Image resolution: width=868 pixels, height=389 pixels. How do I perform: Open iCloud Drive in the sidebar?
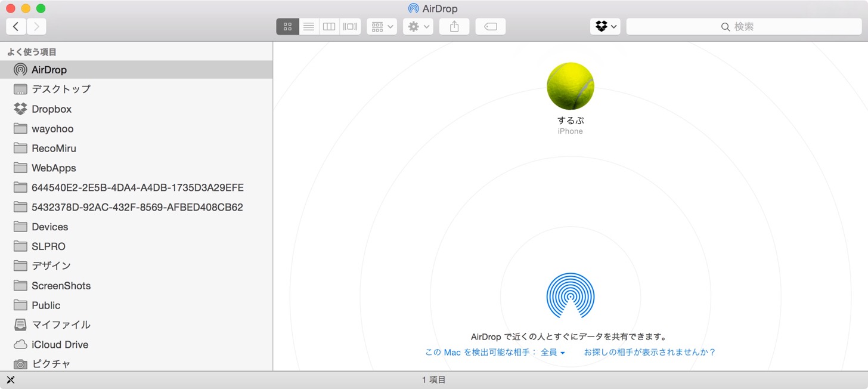point(136,344)
